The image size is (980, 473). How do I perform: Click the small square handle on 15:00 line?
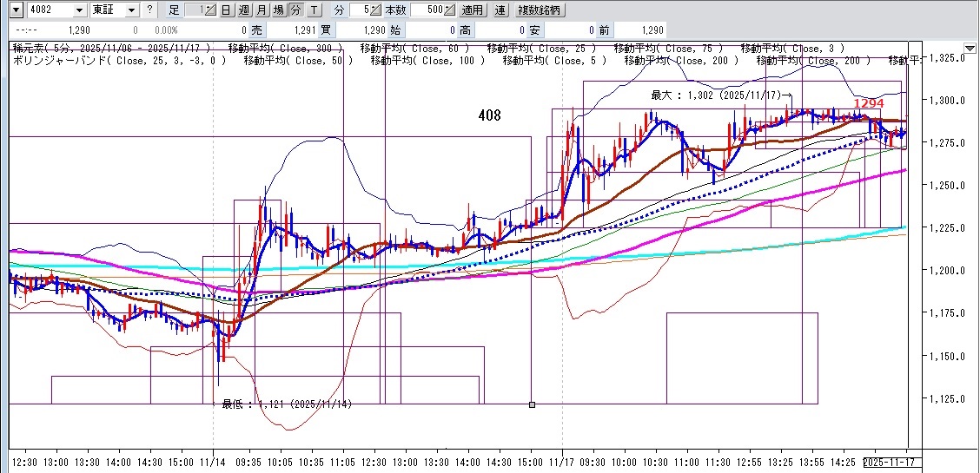(x=532, y=404)
